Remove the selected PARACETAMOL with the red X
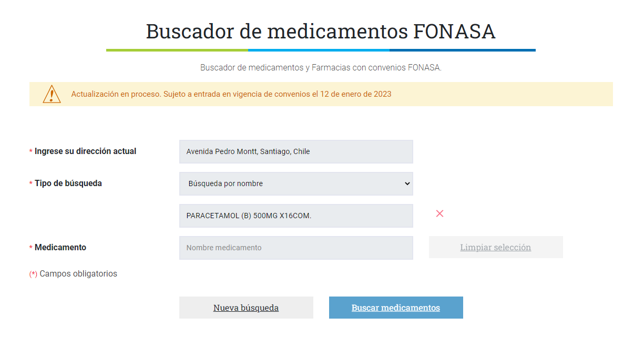This screenshot has width=644, height=347. pos(440,213)
